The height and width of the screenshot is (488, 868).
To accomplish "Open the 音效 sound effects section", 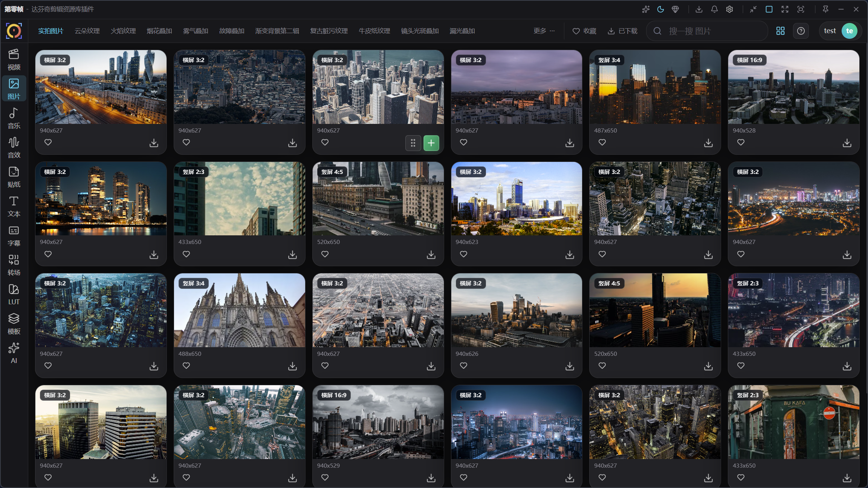I will pyautogui.click(x=14, y=148).
